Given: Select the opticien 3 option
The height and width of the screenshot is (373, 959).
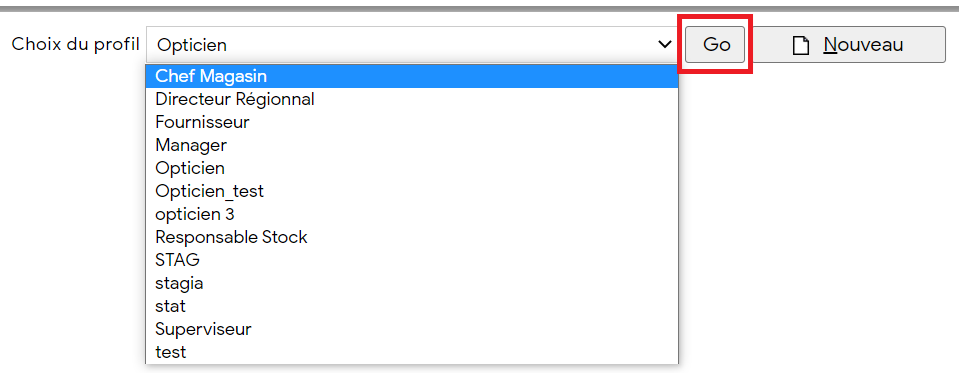Looking at the screenshot, I should (412, 215).
